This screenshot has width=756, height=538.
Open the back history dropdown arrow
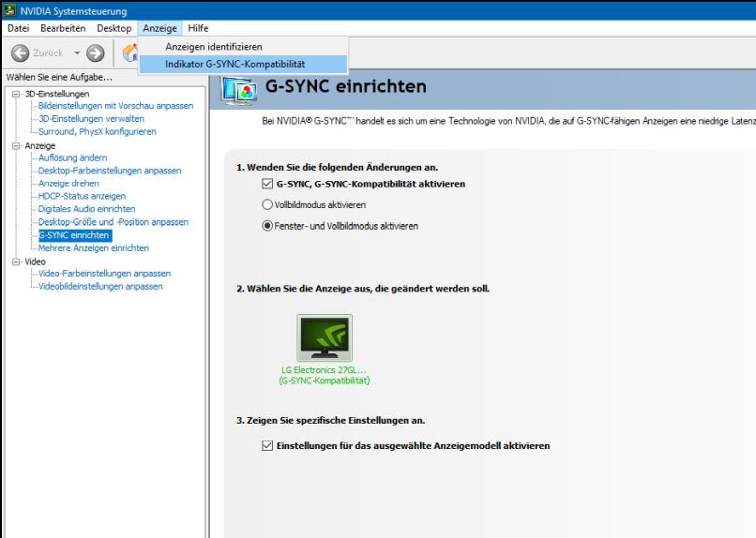[x=77, y=53]
